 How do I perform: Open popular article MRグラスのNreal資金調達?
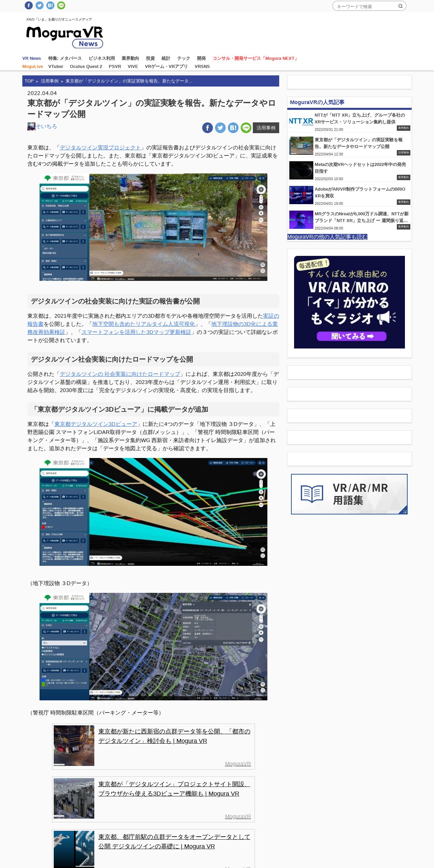point(362,217)
